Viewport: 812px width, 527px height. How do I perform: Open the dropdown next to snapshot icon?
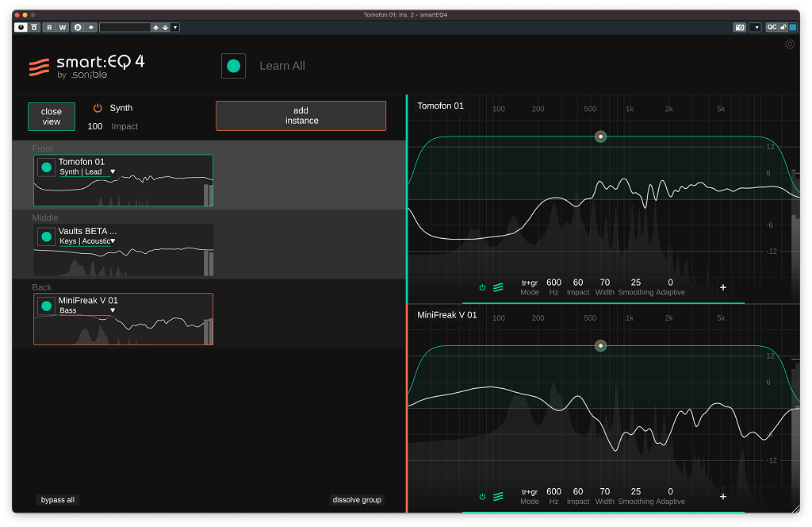point(756,28)
